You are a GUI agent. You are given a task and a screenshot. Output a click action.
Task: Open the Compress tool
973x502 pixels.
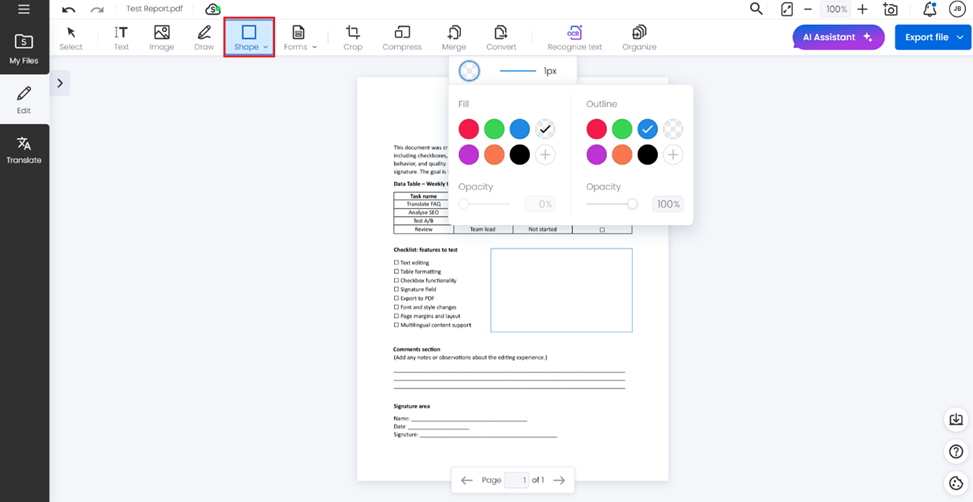click(x=402, y=37)
